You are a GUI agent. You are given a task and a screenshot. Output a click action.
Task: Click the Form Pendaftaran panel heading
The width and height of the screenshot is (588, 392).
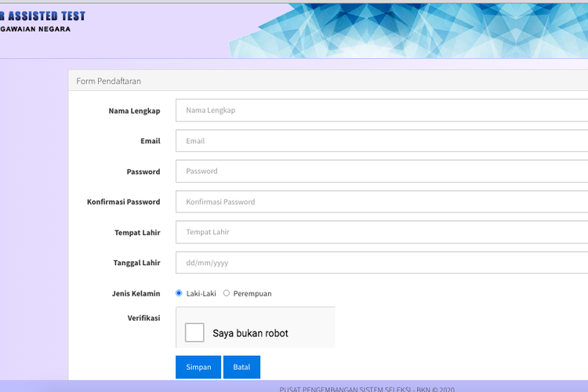(108, 81)
